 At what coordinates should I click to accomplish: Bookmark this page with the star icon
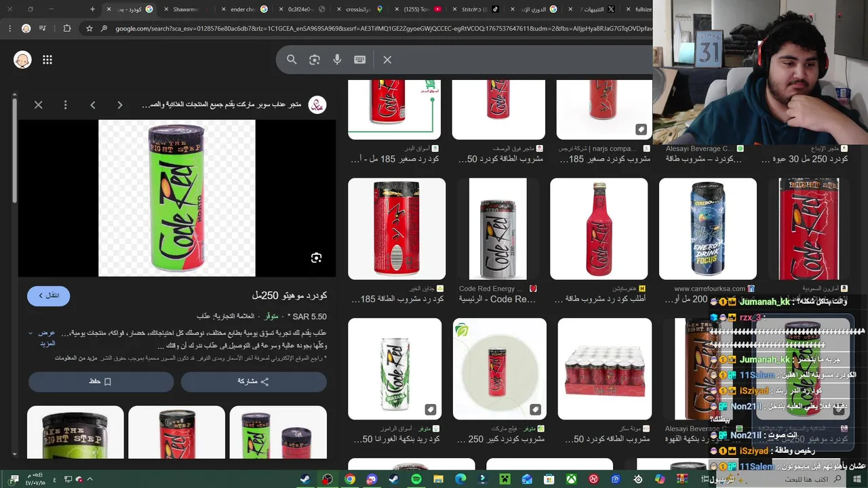coord(89,28)
